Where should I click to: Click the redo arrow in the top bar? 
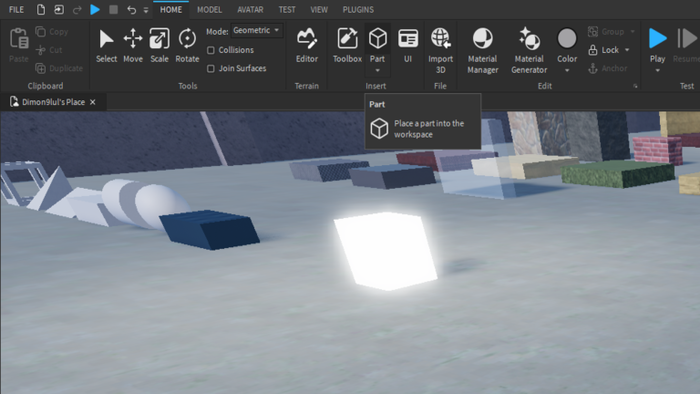click(77, 9)
